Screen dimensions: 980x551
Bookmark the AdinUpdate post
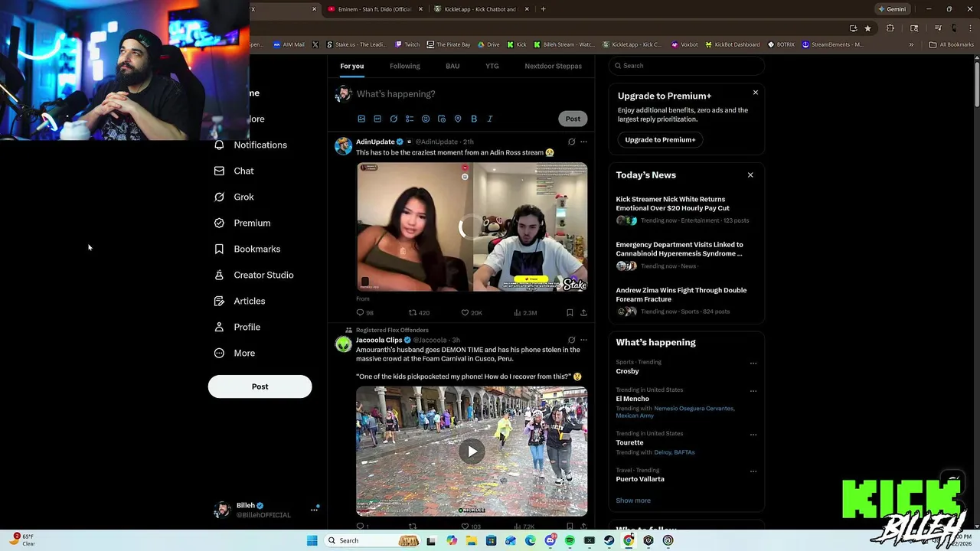point(570,312)
